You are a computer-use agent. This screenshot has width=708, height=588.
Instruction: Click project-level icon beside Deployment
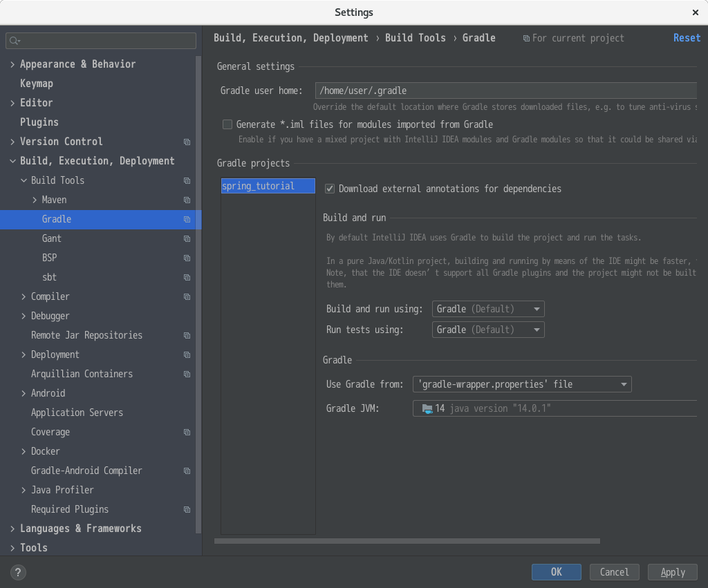tap(187, 354)
